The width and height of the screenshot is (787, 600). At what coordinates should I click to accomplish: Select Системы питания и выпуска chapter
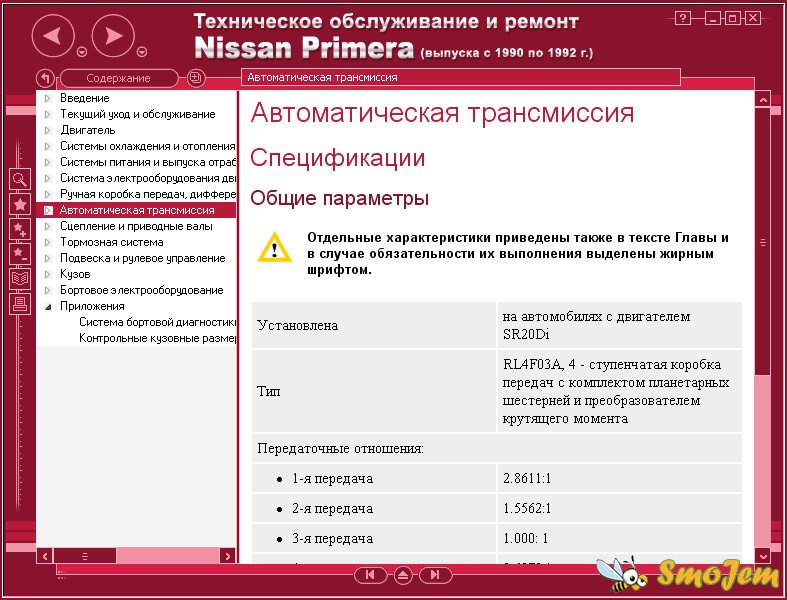[x=148, y=162]
